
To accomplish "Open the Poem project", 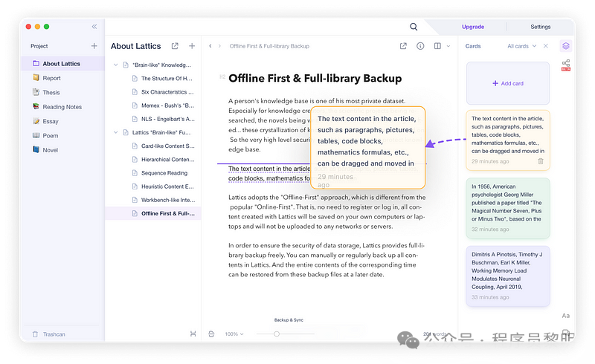I will [63, 136].
